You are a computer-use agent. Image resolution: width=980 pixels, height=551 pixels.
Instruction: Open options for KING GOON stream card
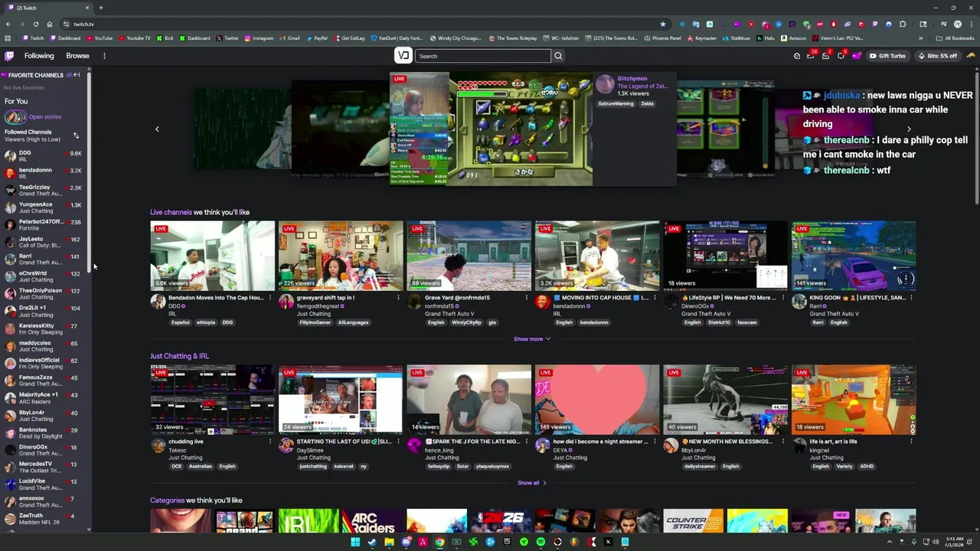(x=911, y=298)
